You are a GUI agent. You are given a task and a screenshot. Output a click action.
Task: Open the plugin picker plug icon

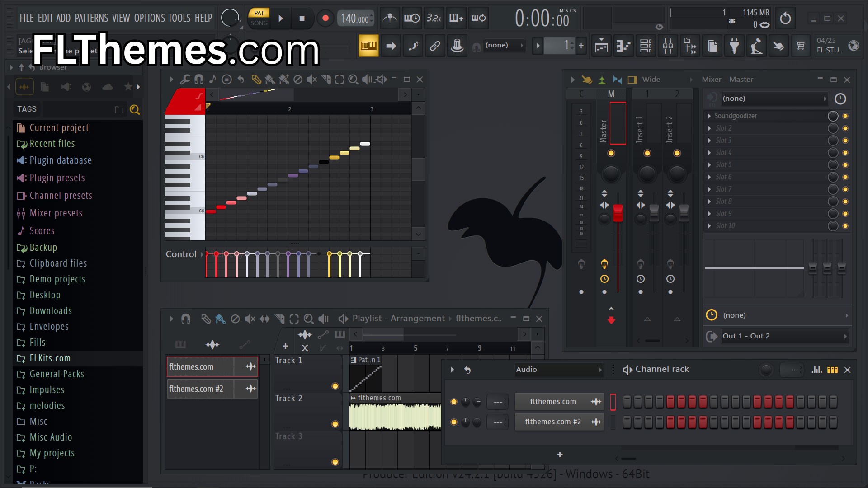pyautogui.click(x=734, y=46)
